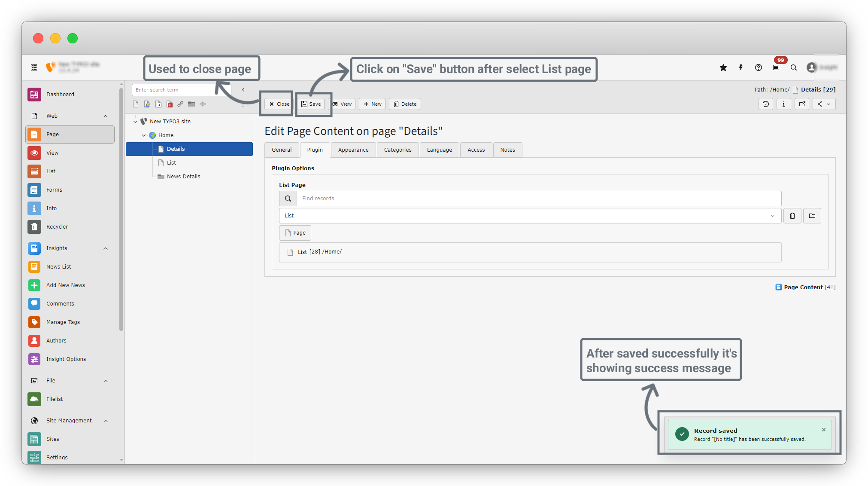Switch to the Appearance tab
The image size is (868, 486).
tap(353, 150)
